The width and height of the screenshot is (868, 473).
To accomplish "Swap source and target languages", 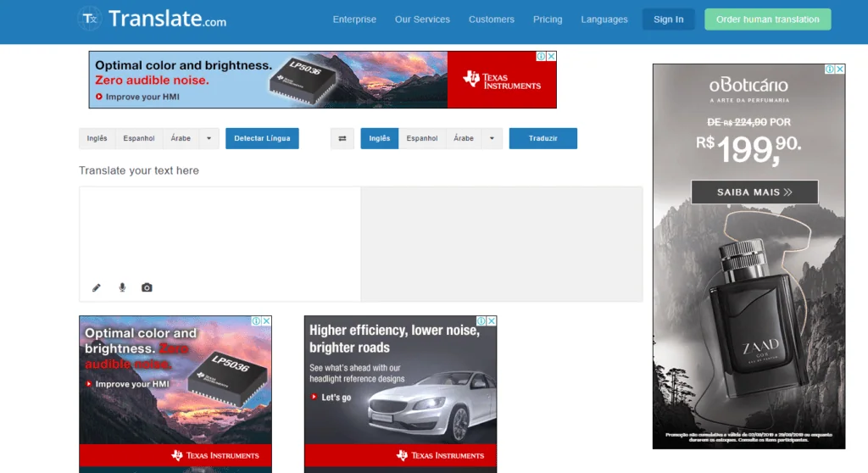I will pos(342,138).
